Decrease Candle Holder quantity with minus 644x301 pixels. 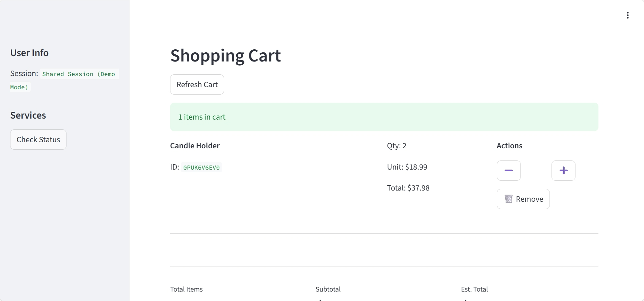click(508, 171)
